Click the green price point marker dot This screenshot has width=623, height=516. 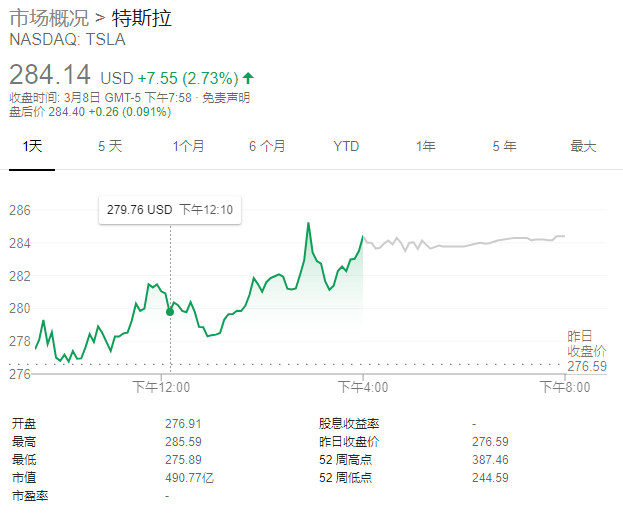(x=170, y=312)
